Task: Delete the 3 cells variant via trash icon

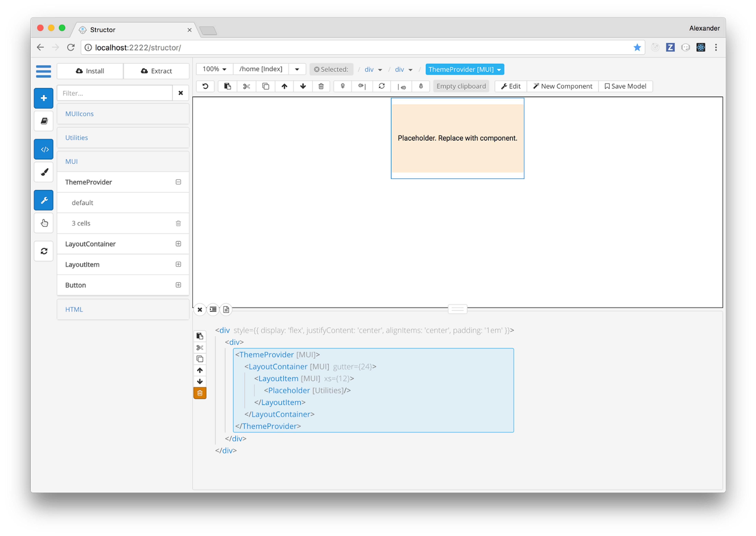Action: (x=178, y=224)
